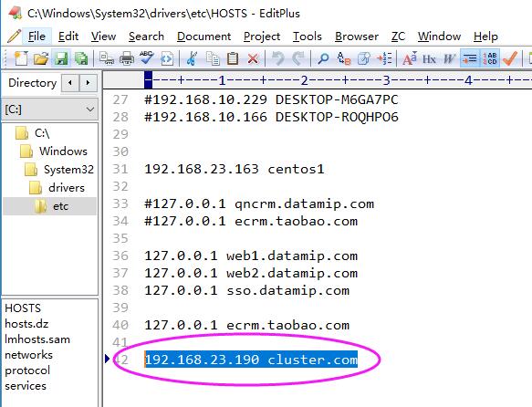This screenshot has width=532, height=407.
Task: Open the Tools menu
Action: click(x=307, y=37)
